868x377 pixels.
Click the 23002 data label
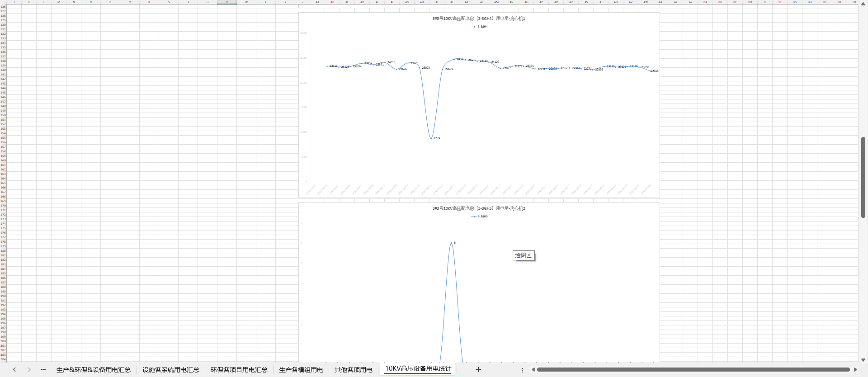[x=426, y=68]
